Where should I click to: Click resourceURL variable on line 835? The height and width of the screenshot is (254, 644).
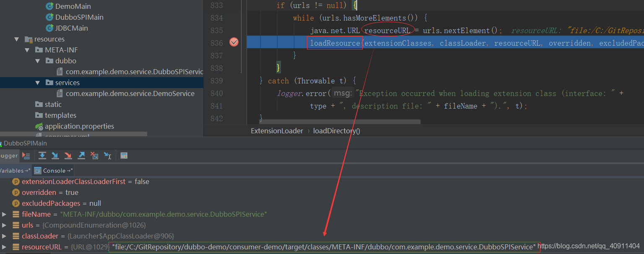tap(387, 31)
